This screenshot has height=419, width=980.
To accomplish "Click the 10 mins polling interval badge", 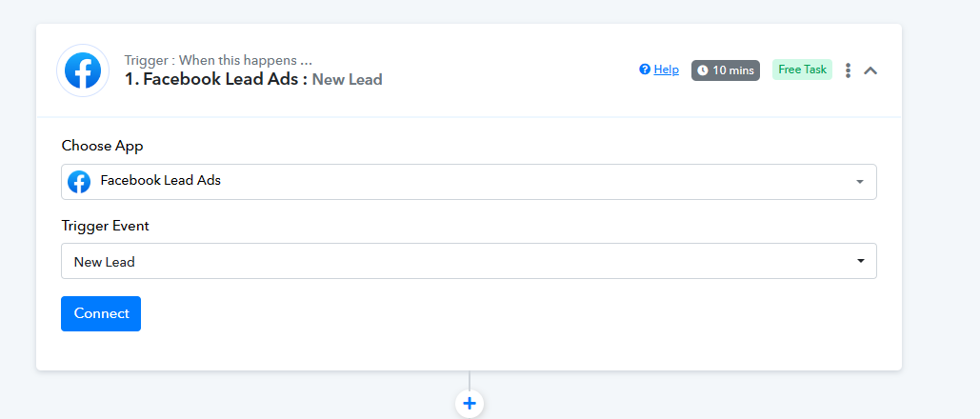I will click(x=726, y=70).
